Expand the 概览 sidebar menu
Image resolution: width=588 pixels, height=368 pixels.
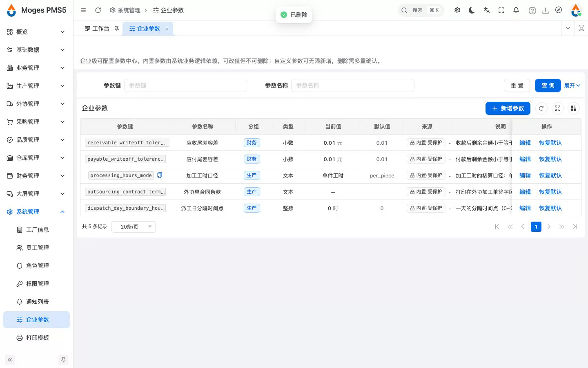point(36,32)
